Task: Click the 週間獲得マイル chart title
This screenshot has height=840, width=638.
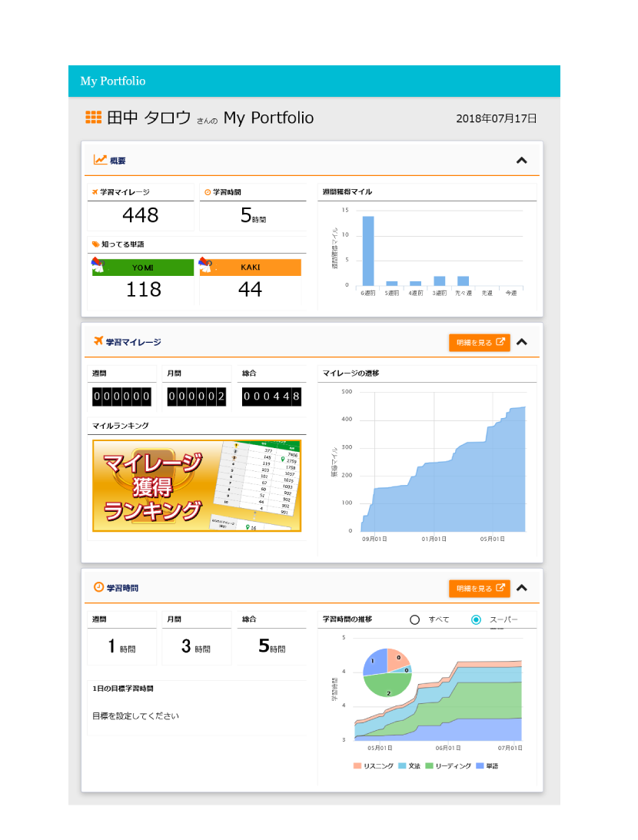Action: [x=347, y=192]
